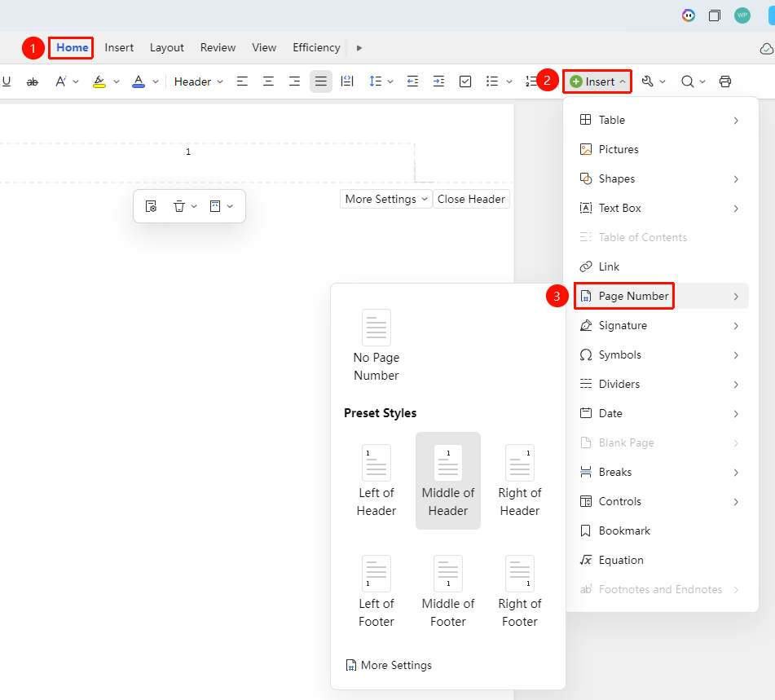Open the search tool
The height and width of the screenshot is (700, 775).
688,81
